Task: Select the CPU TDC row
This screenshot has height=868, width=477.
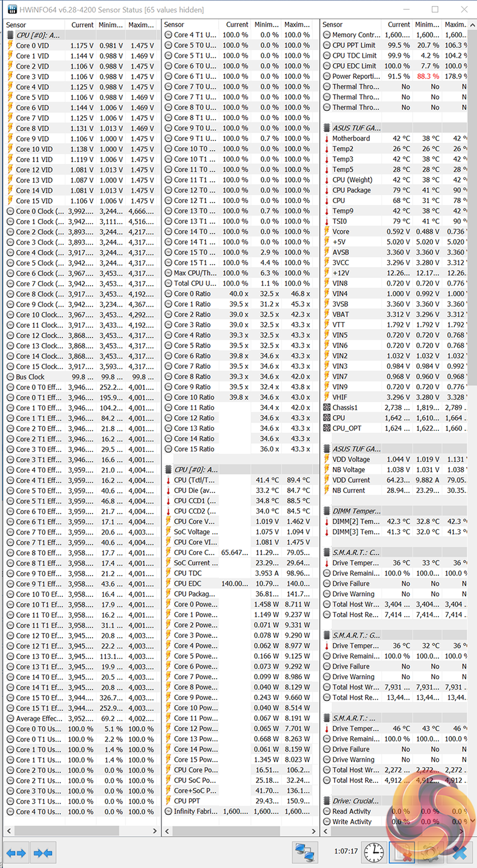Action: pyautogui.click(x=240, y=573)
